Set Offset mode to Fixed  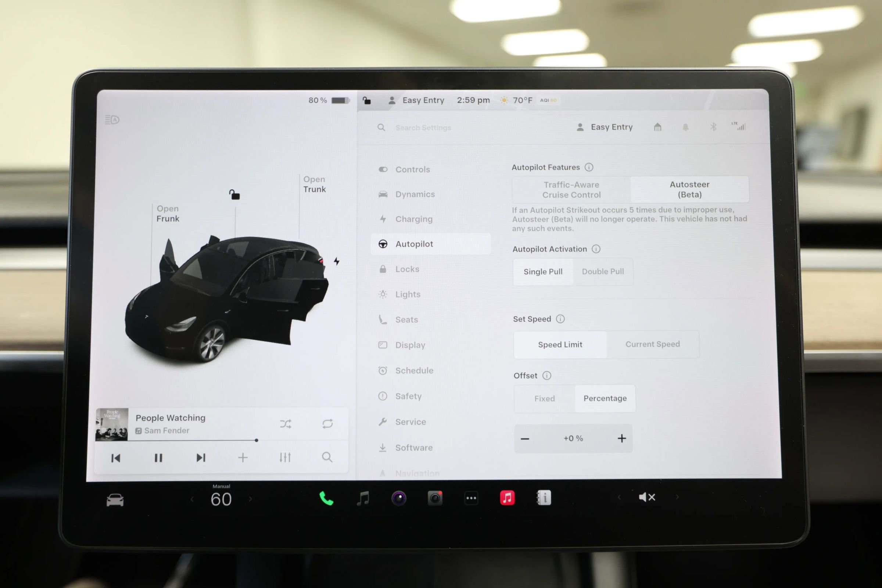544,398
